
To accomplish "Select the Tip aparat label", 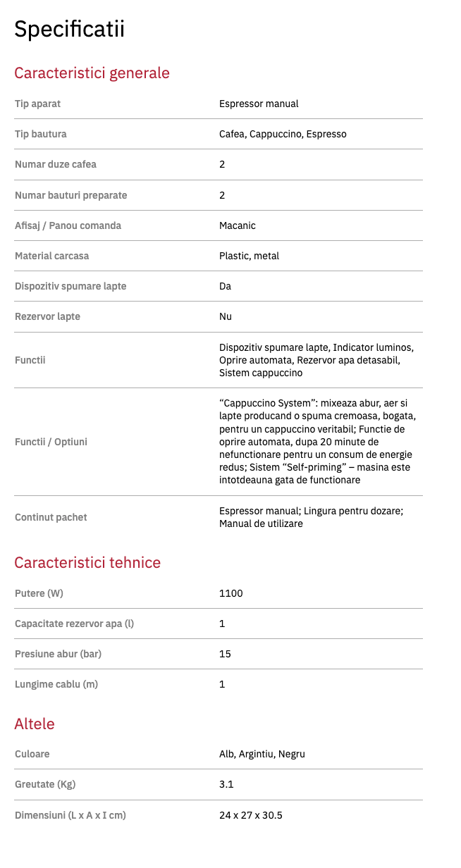I will pyautogui.click(x=37, y=104).
